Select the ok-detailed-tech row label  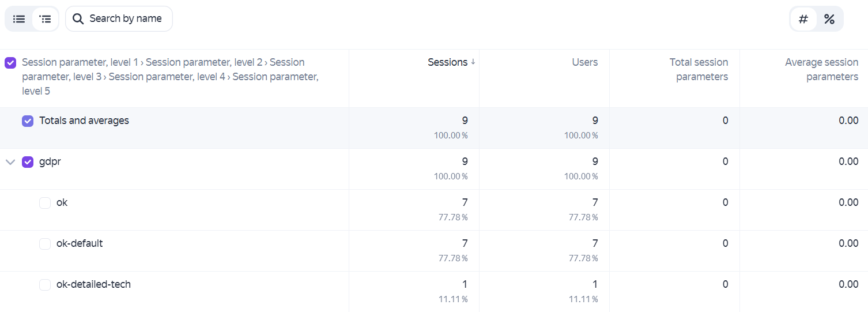pos(93,284)
